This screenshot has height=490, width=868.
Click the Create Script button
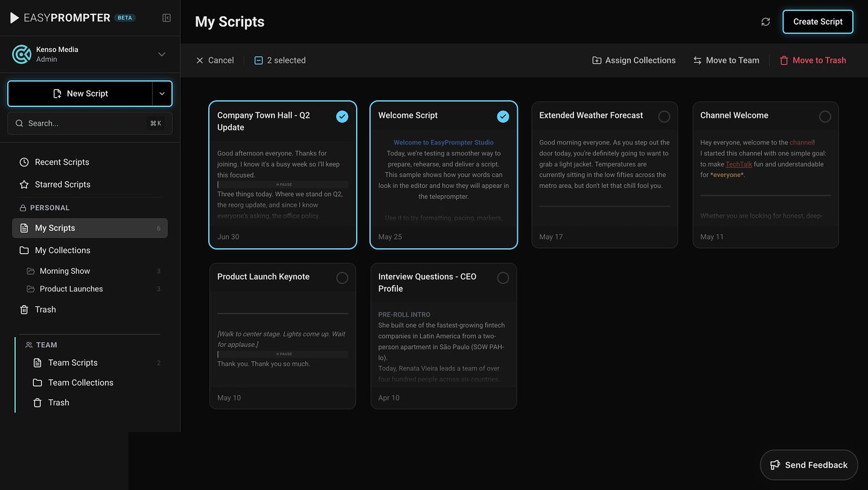(818, 22)
